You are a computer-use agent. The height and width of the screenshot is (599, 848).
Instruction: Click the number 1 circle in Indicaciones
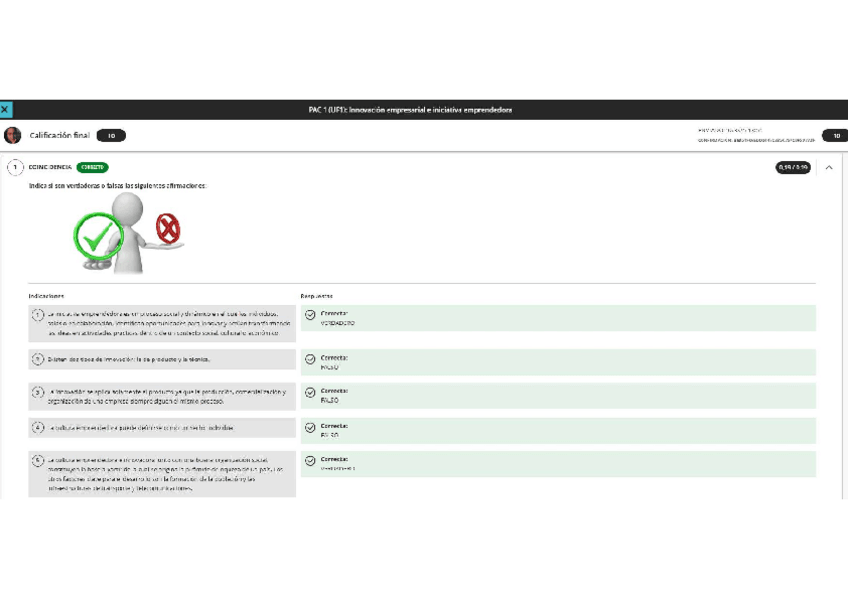point(37,315)
